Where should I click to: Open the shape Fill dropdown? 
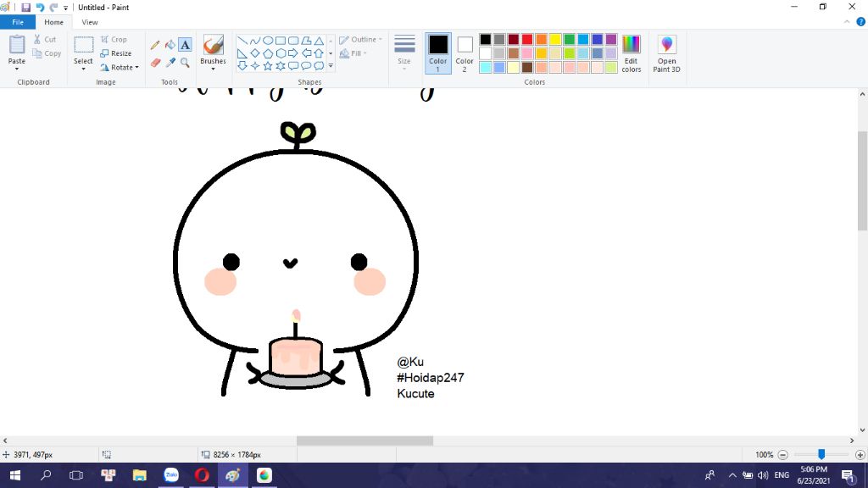point(353,53)
